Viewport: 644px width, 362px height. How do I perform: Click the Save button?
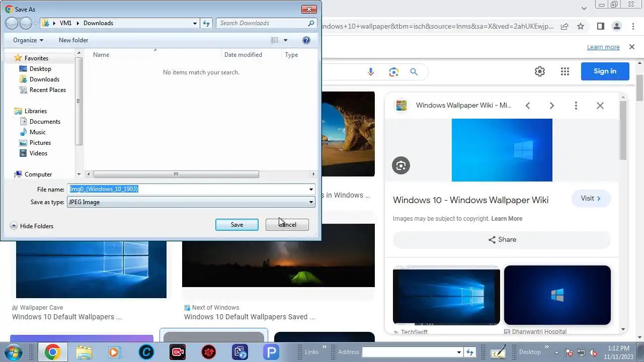237,225
